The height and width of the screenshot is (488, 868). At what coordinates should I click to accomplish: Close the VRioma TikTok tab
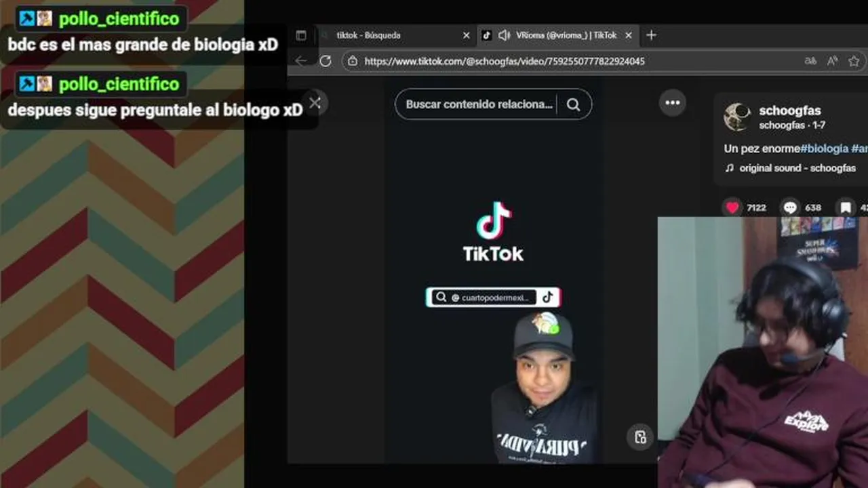point(629,35)
